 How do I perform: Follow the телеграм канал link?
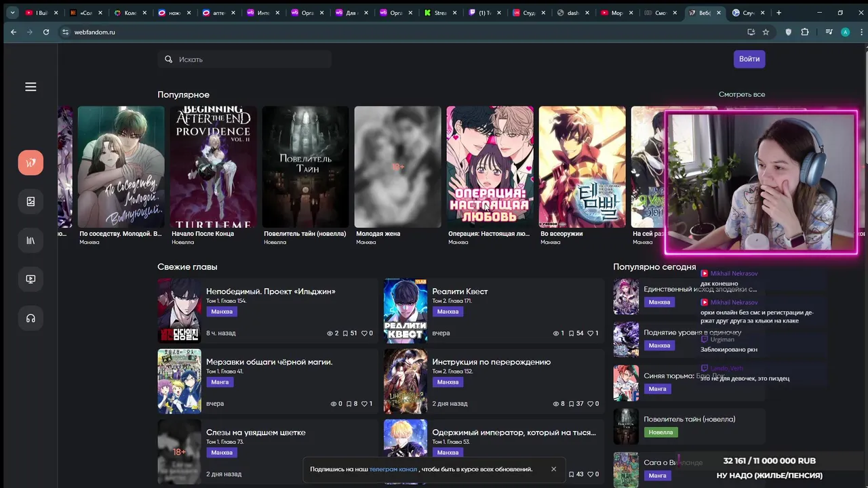393,469
